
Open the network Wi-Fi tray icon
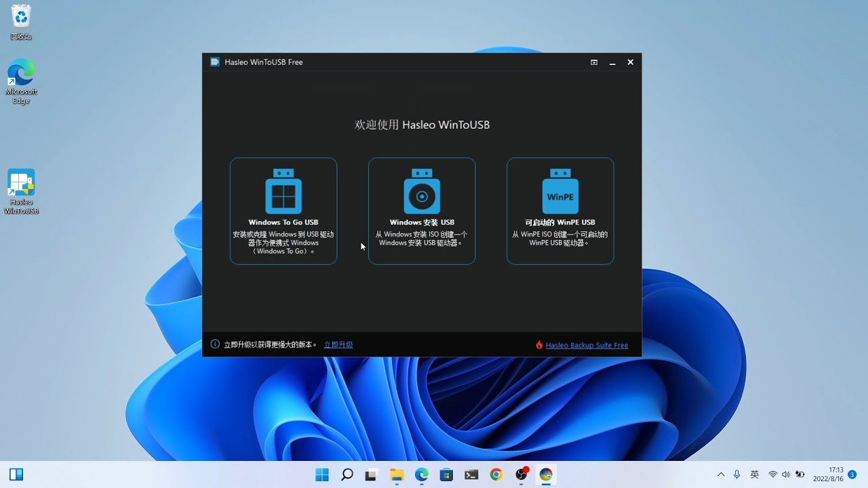(x=773, y=474)
